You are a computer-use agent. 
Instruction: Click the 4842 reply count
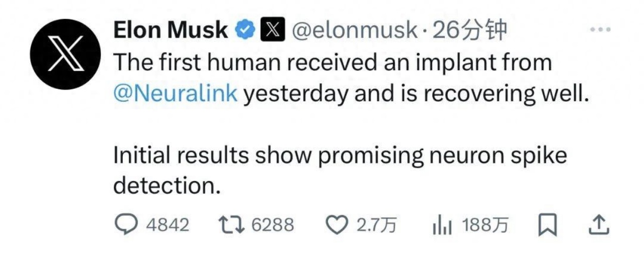(168, 225)
